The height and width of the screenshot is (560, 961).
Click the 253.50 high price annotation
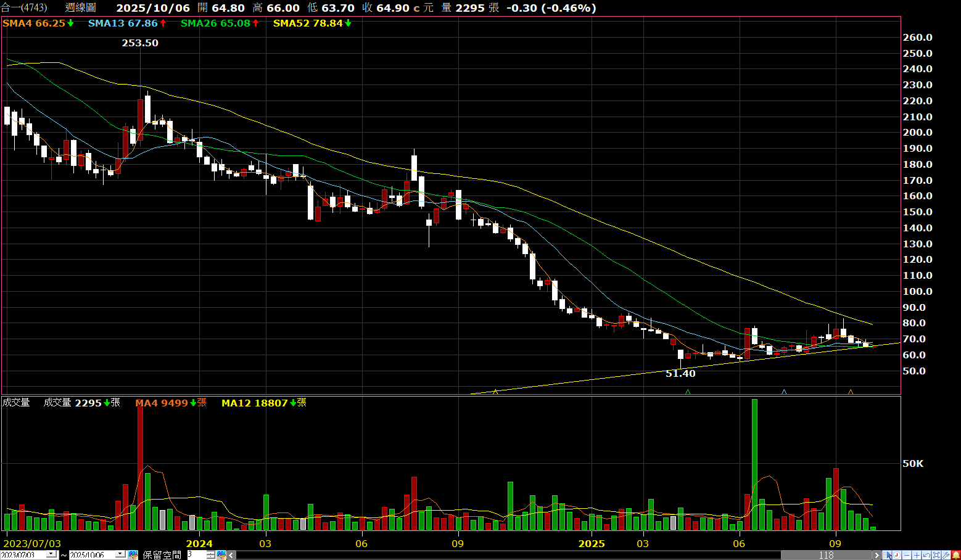[x=140, y=43]
